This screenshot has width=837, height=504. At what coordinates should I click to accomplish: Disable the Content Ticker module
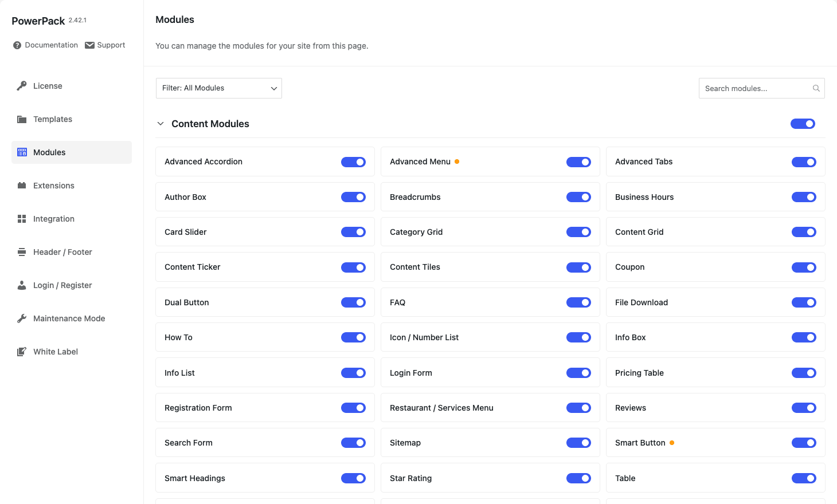353,267
